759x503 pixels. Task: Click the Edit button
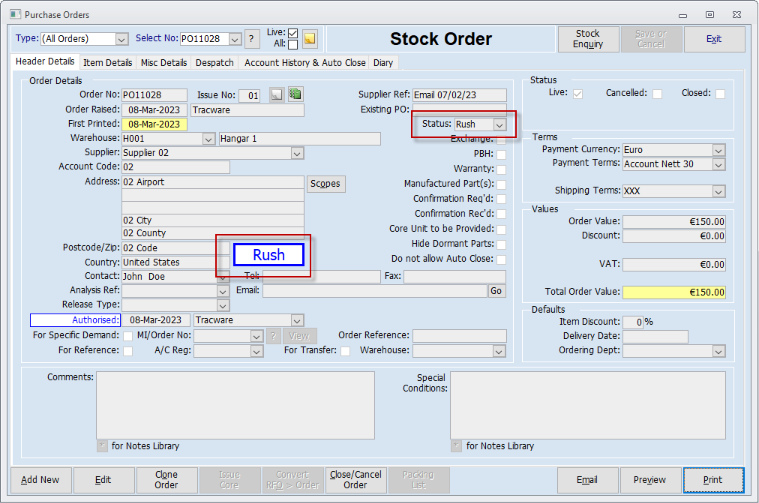point(103,480)
